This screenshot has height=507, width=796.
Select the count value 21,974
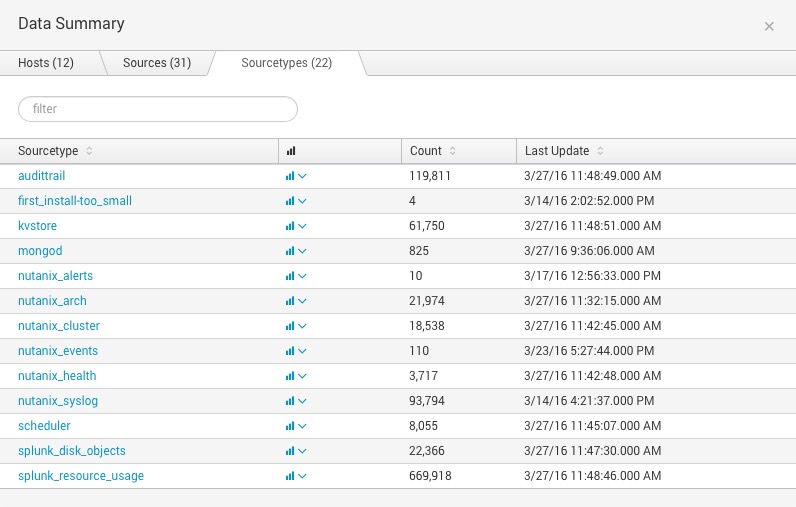click(427, 300)
